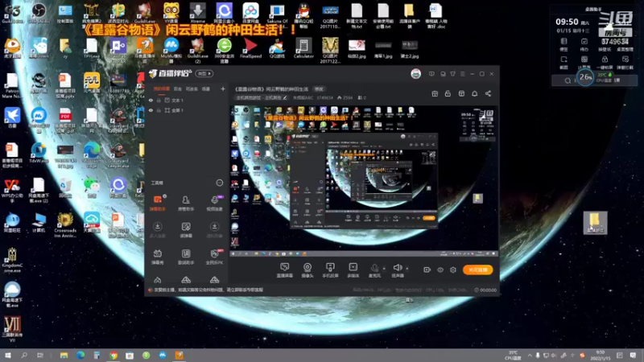Viewport: 644px width, 362px height.
Task: Open the screen mode switch pill by the logo
Action: pyautogui.click(x=204, y=74)
